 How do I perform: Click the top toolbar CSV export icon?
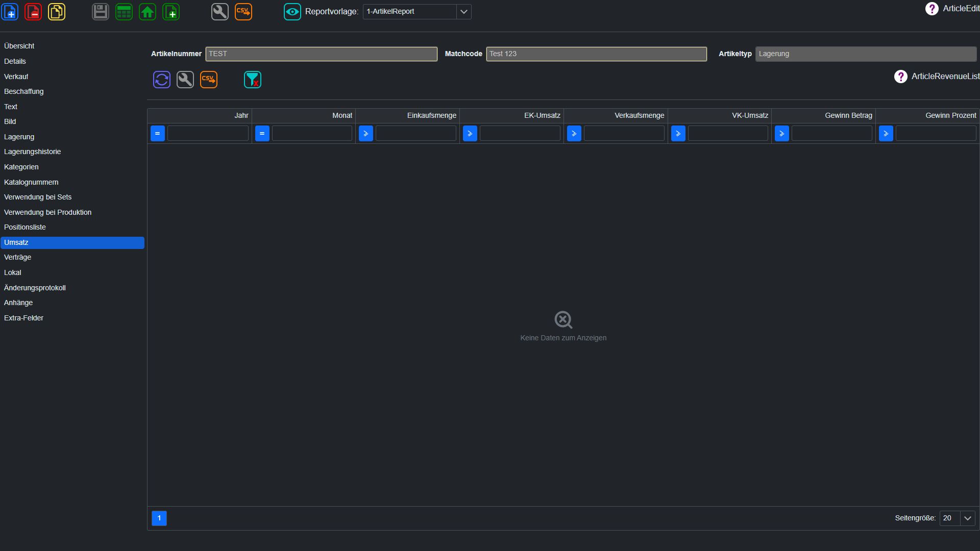(x=243, y=12)
